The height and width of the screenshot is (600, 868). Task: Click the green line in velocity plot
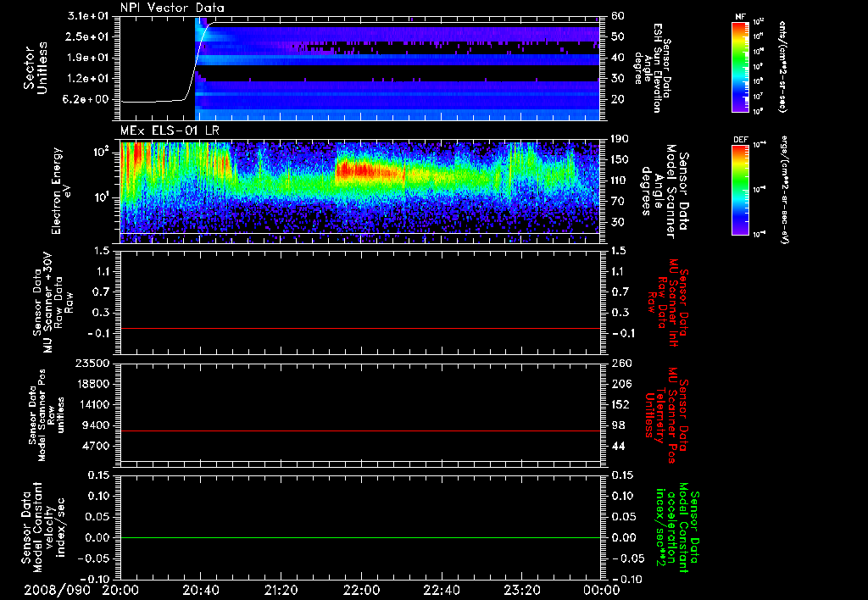click(x=360, y=537)
